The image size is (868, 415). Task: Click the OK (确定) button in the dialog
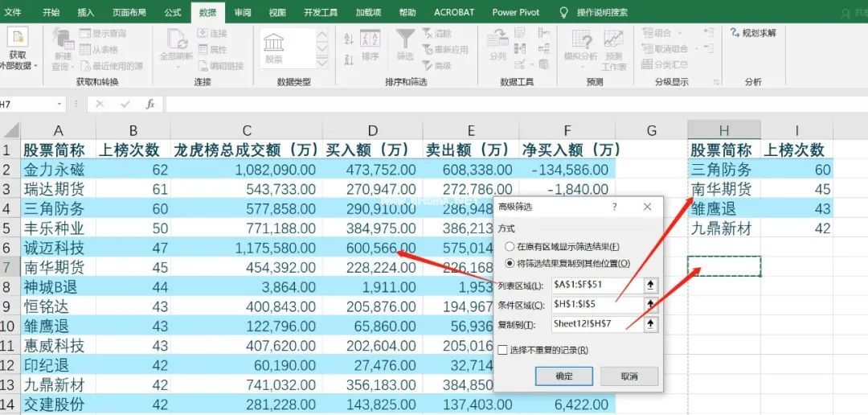[564, 376]
